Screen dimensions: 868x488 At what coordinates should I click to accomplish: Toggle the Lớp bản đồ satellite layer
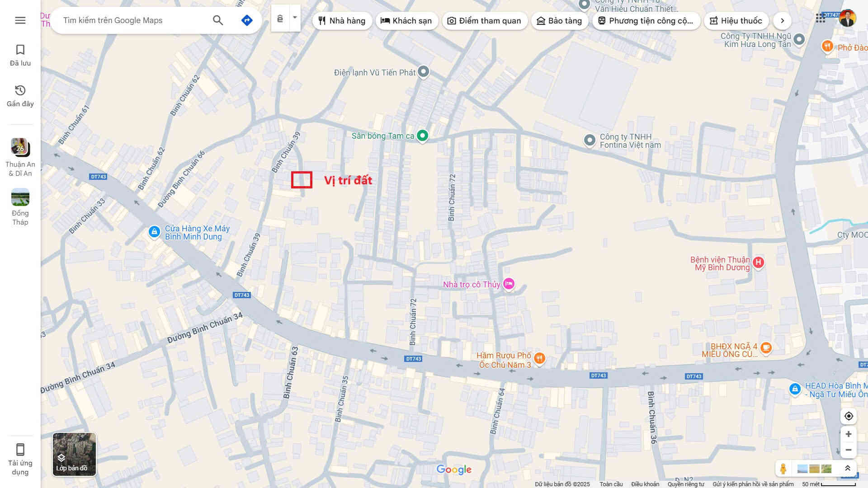(x=74, y=454)
